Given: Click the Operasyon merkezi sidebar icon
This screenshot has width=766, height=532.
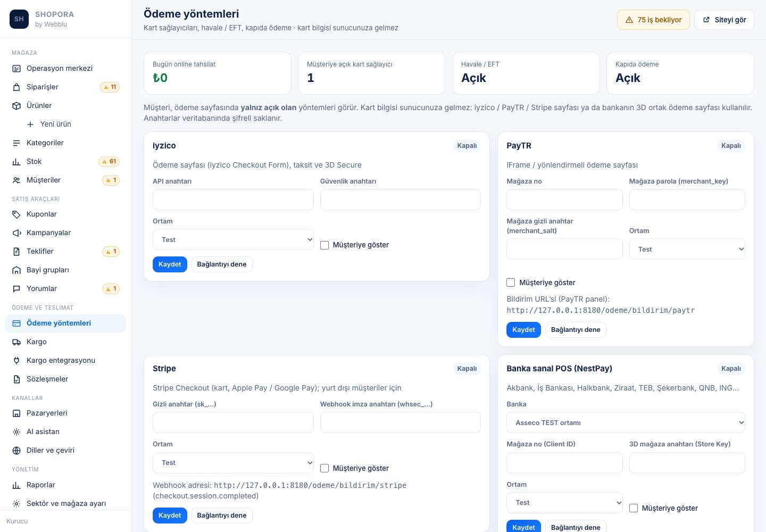Looking at the screenshot, I should coord(16,69).
